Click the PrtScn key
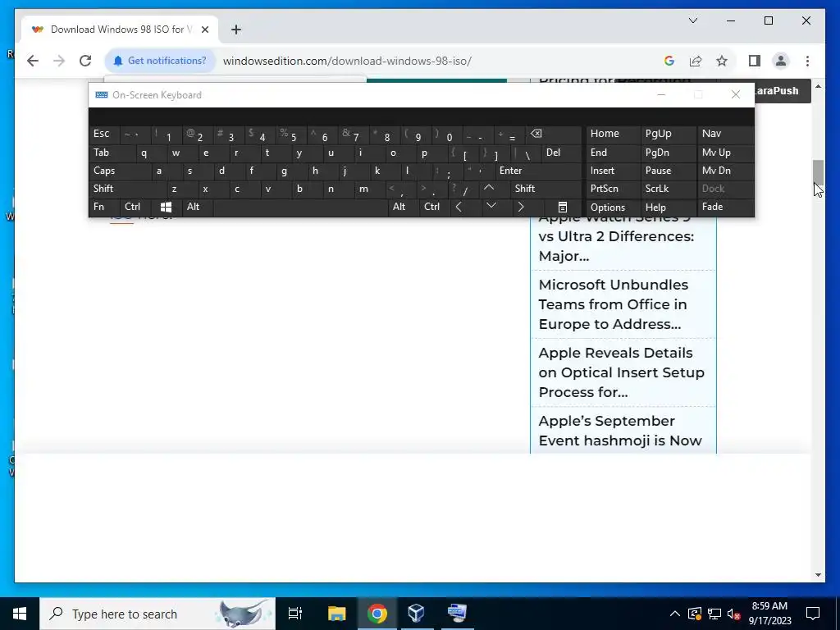The image size is (840, 630). coord(612,189)
